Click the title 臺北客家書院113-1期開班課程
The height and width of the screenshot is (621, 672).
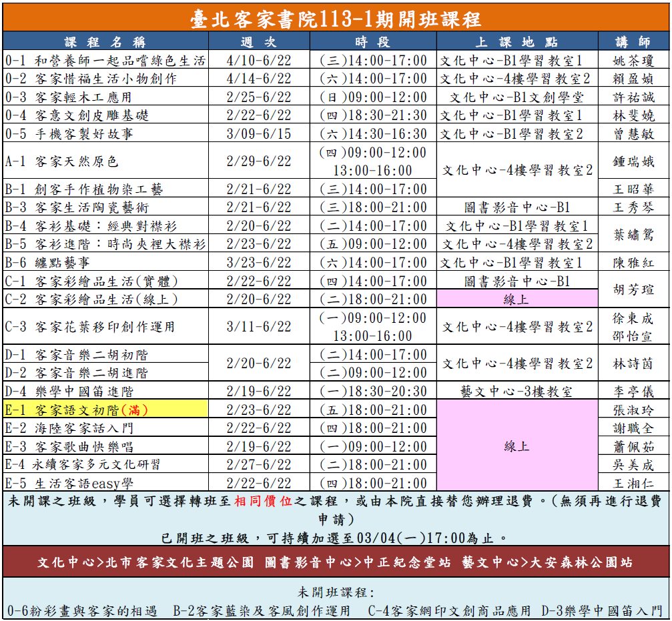pyautogui.click(x=336, y=19)
